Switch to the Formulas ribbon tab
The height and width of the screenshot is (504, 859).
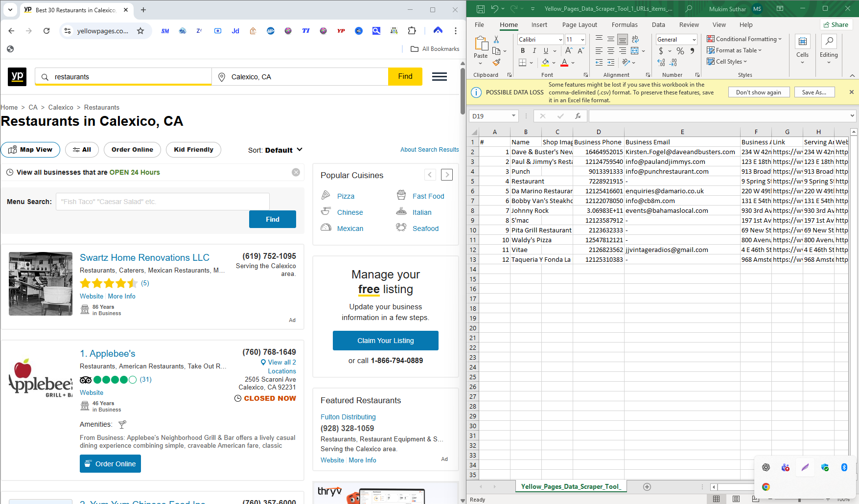[625, 24]
